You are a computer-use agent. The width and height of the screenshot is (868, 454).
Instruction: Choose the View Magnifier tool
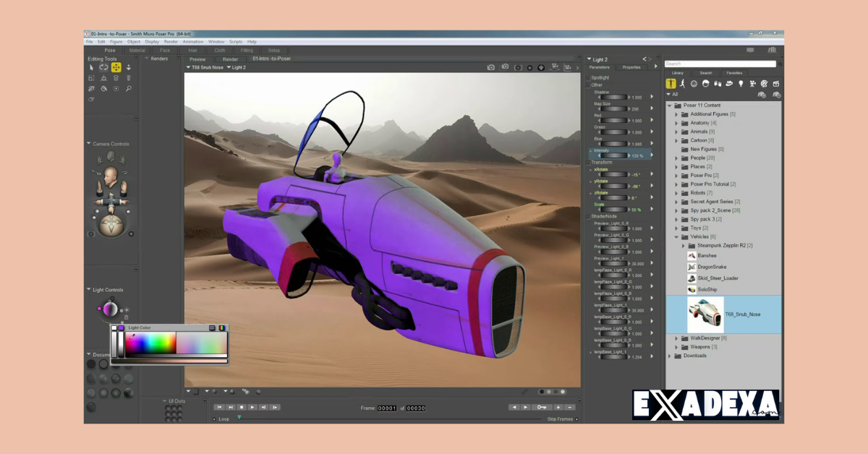pos(129,88)
